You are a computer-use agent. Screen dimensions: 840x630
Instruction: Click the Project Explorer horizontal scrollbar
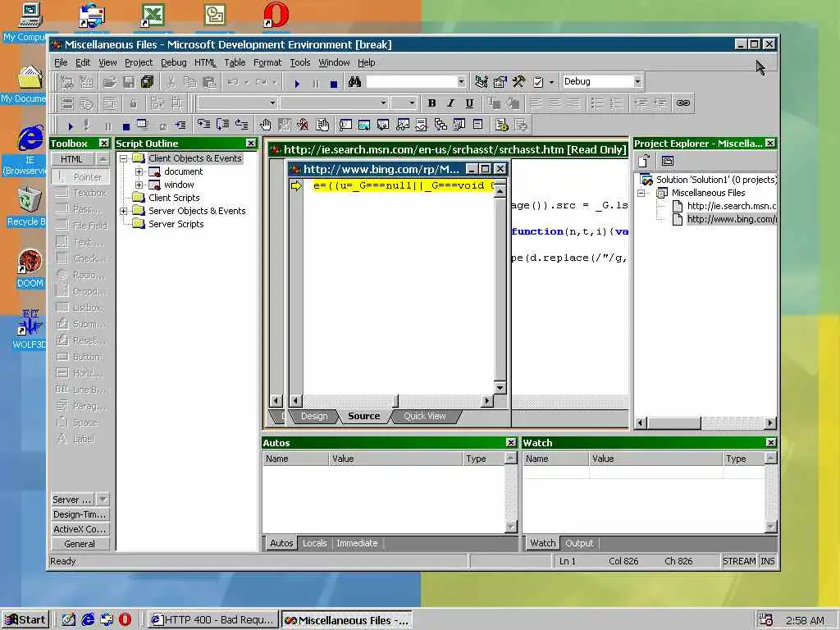[705, 423]
